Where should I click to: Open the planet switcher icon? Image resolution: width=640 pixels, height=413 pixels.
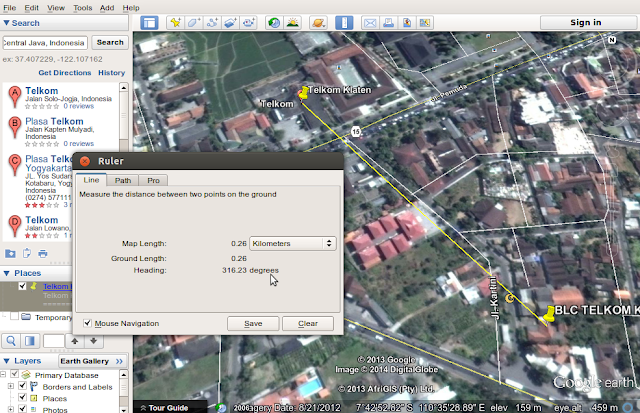[x=318, y=23]
